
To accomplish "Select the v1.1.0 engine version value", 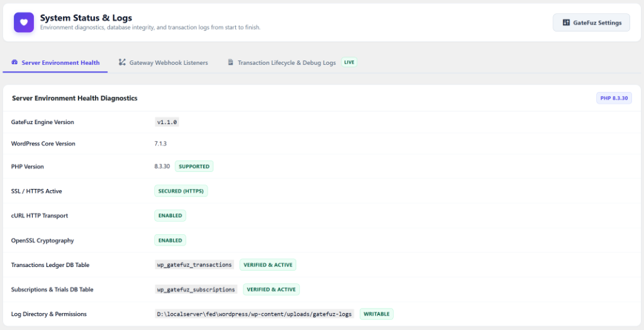I will pyautogui.click(x=167, y=122).
